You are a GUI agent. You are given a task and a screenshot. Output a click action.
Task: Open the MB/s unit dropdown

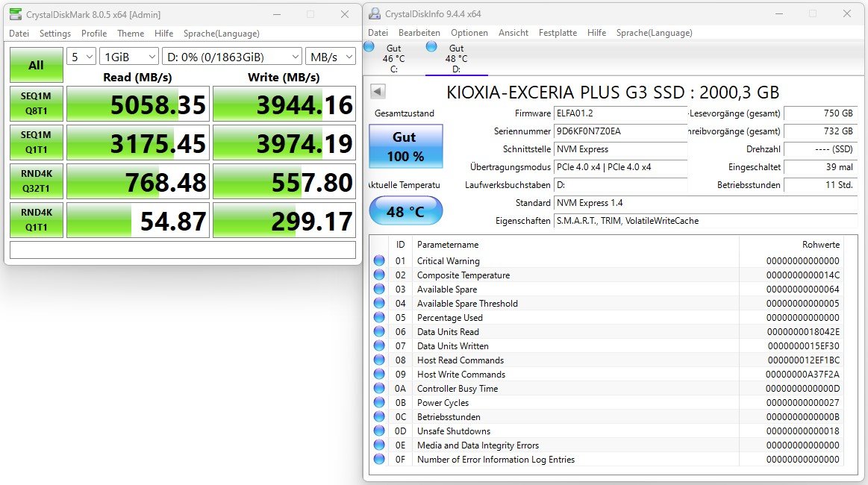[330, 56]
